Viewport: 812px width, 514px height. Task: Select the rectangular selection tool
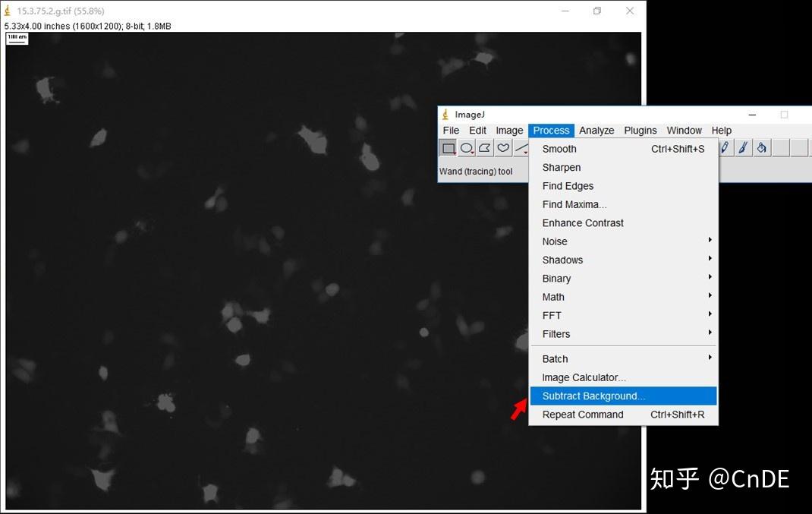pos(448,148)
